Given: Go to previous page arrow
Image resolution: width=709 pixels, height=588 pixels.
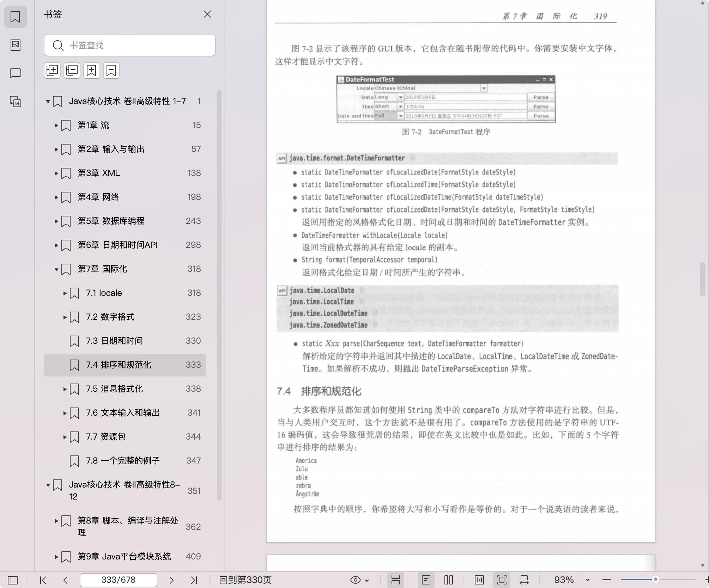Looking at the screenshot, I should 65,580.
